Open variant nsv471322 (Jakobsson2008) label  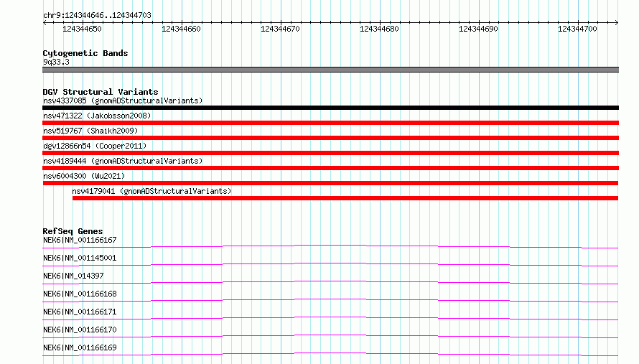pyautogui.click(x=97, y=116)
